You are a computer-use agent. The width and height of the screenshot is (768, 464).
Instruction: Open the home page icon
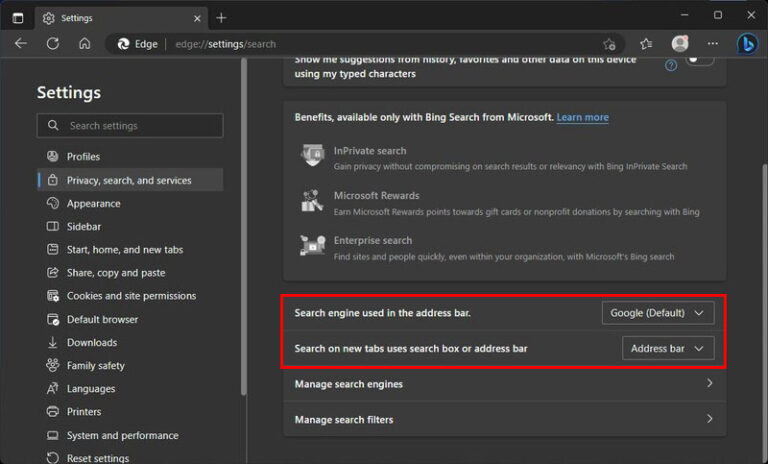click(85, 44)
